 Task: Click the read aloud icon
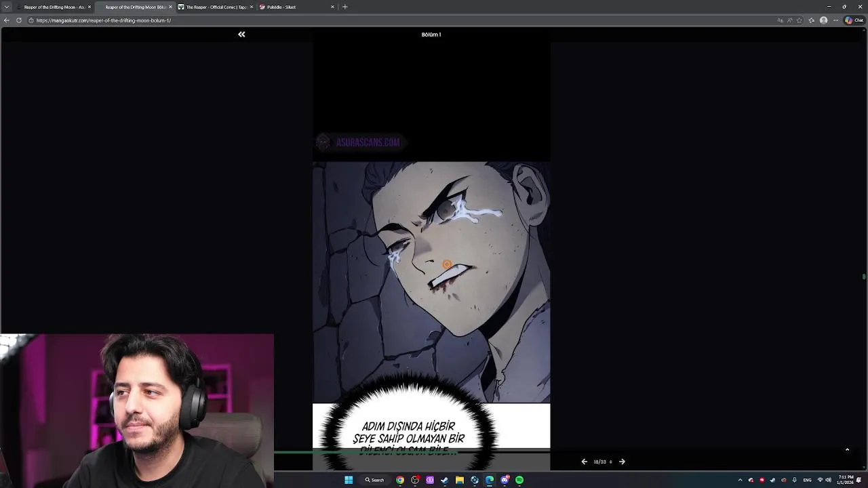point(790,20)
